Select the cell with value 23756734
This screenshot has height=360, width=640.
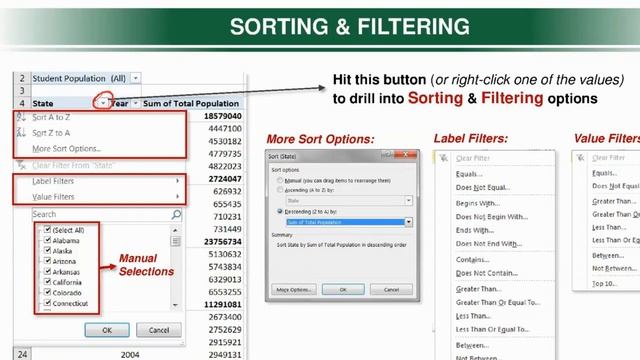(223, 242)
